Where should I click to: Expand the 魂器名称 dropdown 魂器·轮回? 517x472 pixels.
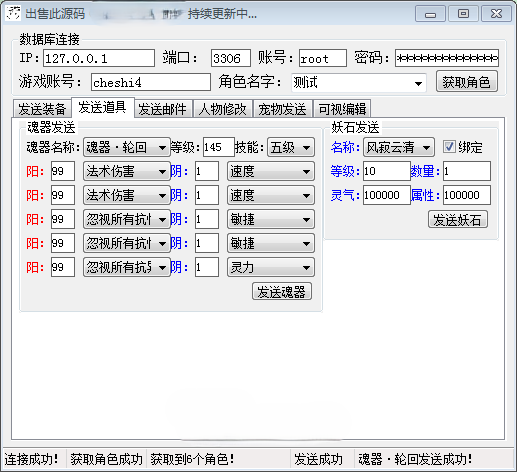127,147
